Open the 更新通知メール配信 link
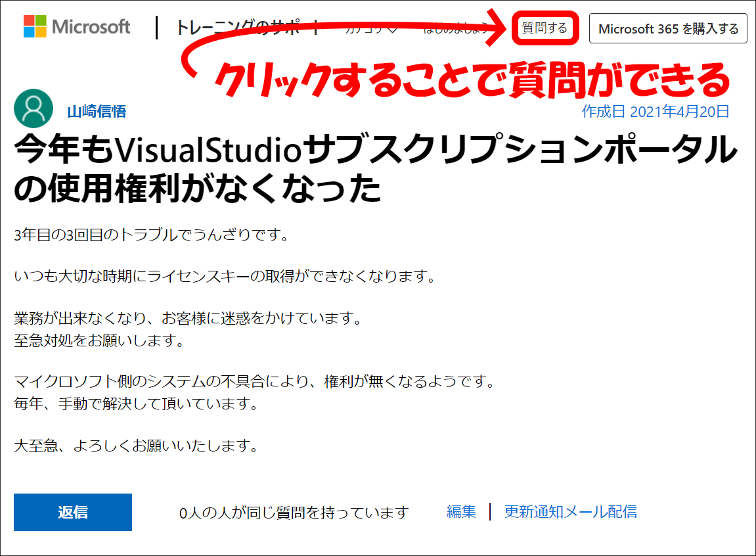Image resolution: width=756 pixels, height=556 pixels. tap(571, 511)
